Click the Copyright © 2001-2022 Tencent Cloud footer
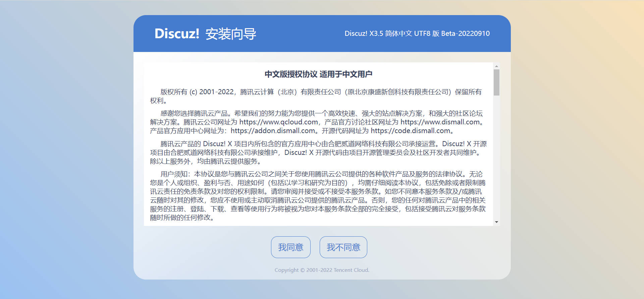The image size is (644, 299). pos(322,270)
